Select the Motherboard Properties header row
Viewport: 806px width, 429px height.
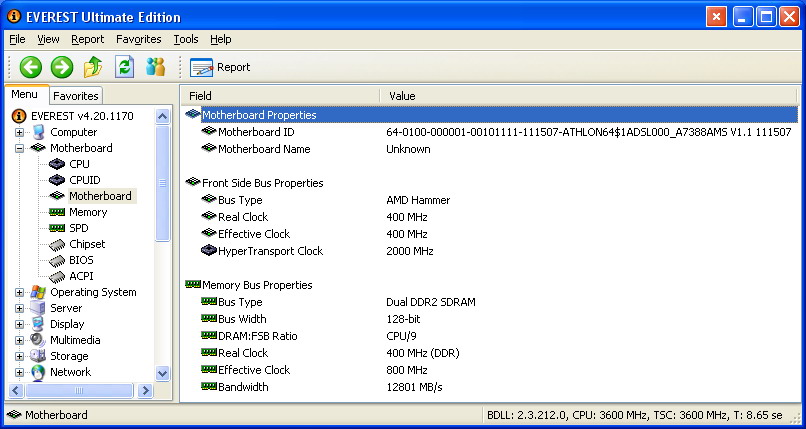pyautogui.click(x=491, y=115)
